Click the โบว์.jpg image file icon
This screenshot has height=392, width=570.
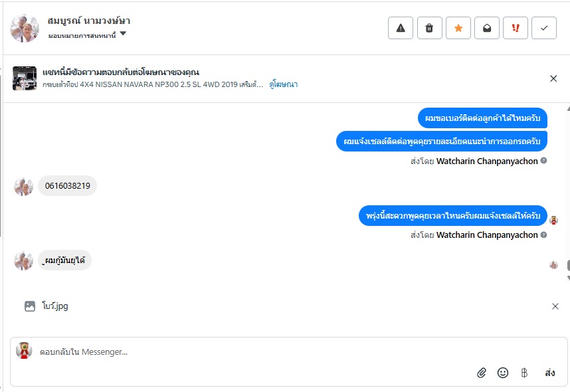click(x=29, y=306)
